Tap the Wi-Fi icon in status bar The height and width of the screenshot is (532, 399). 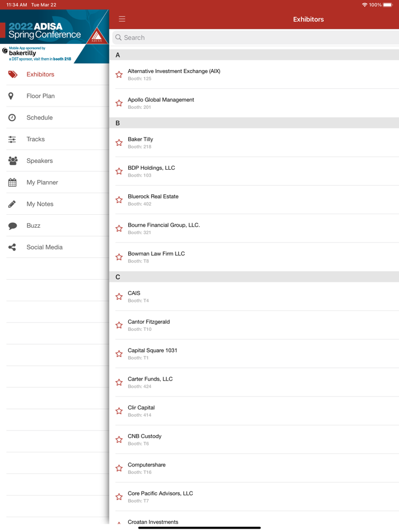click(364, 5)
